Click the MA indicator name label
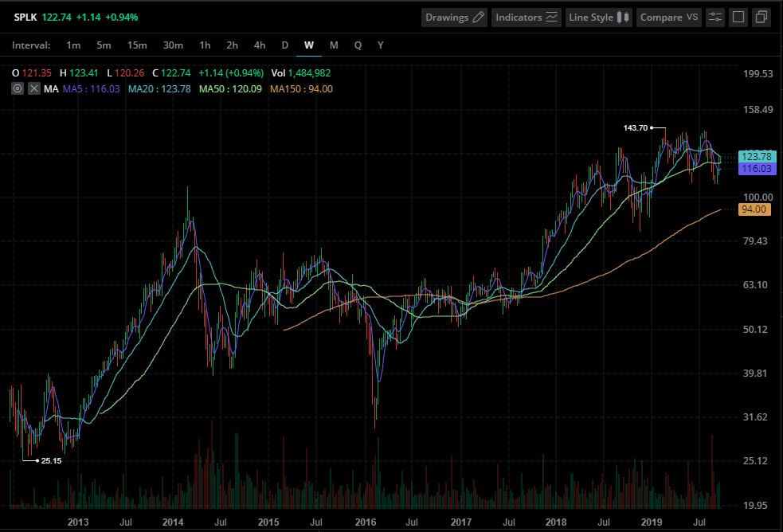This screenshot has width=783, height=532. point(51,89)
